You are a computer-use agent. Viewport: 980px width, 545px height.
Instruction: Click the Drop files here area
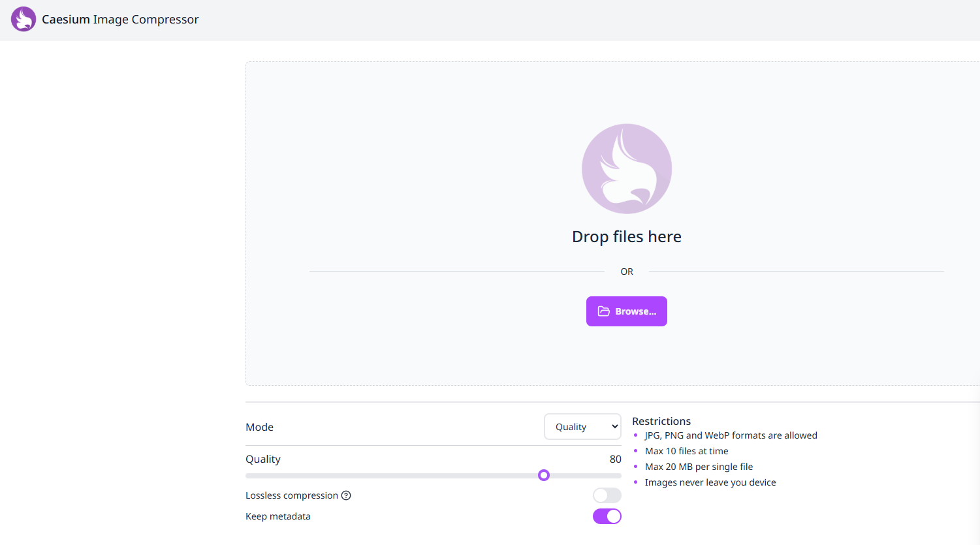(626, 236)
